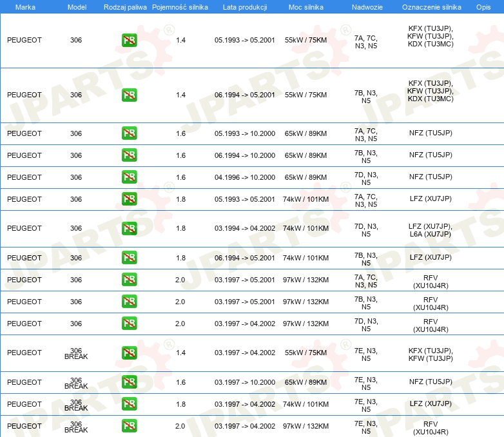Screen dimensions: 504x437
Task: Click engine code LFZ (XU7JP), L6A (XU7JP)
Action: [430, 229]
